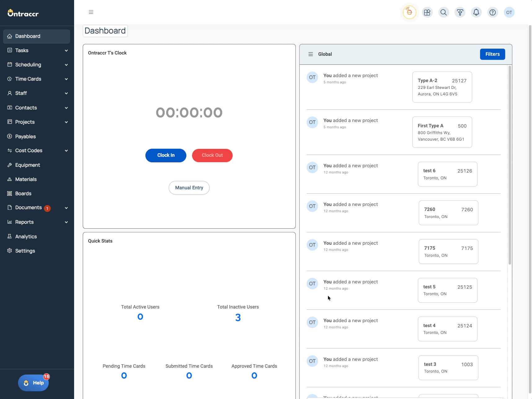Open the search magnifier icon
Viewport: 532px width, 399px height.
(444, 12)
